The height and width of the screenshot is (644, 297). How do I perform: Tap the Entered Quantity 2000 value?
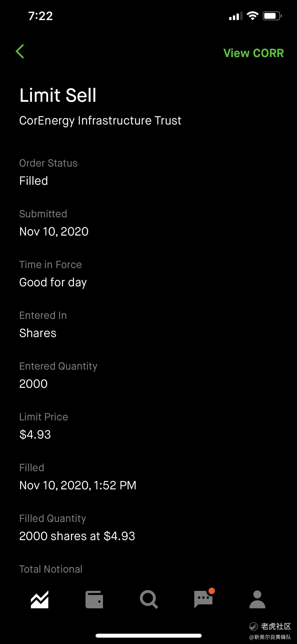34,384
